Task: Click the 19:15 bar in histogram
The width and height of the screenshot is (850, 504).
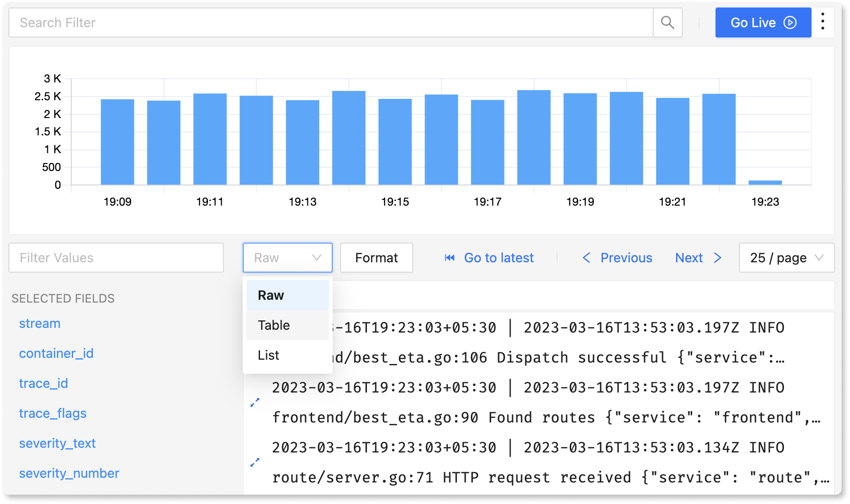Action: [395, 141]
